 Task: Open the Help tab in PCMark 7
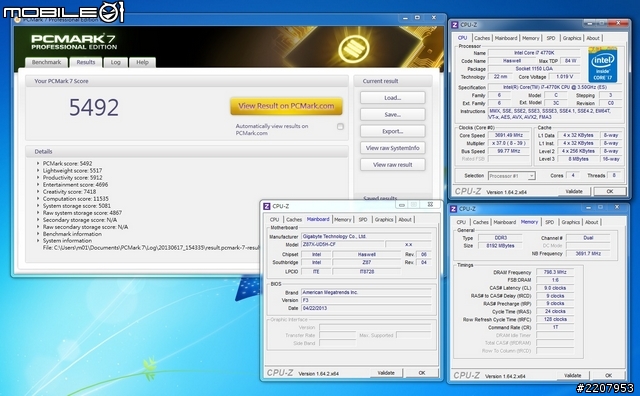tap(142, 62)
